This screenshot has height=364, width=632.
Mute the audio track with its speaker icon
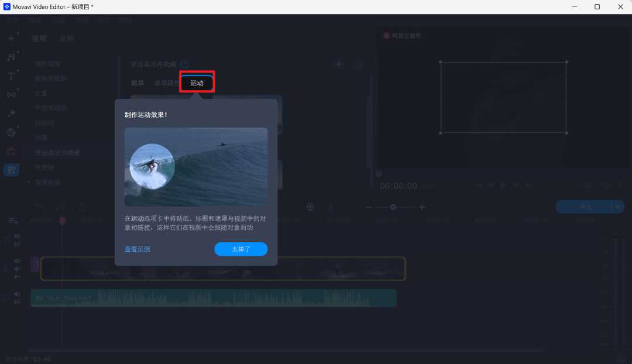17,294
